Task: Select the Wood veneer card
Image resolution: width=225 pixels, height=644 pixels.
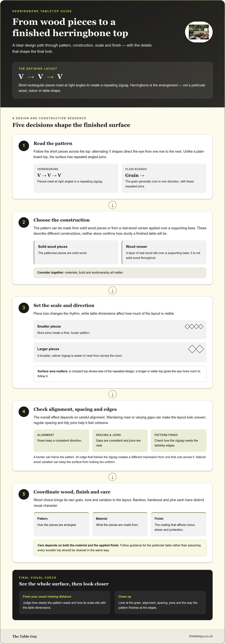Action: (x=164, y=252)
